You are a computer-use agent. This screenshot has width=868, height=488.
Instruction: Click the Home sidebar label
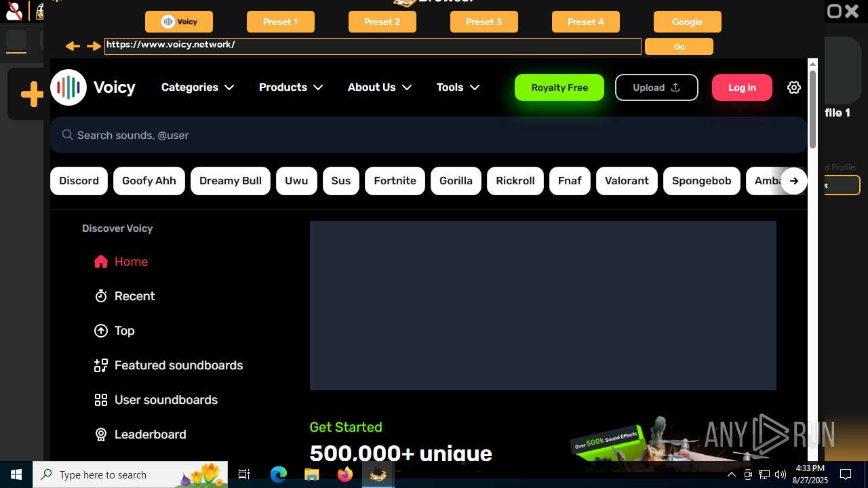click(131, 262)
